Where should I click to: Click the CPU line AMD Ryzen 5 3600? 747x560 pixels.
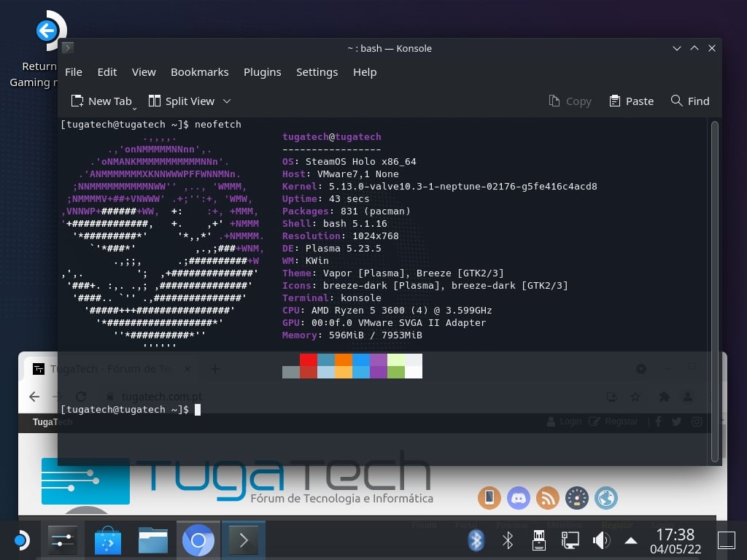tap(387, 311)
